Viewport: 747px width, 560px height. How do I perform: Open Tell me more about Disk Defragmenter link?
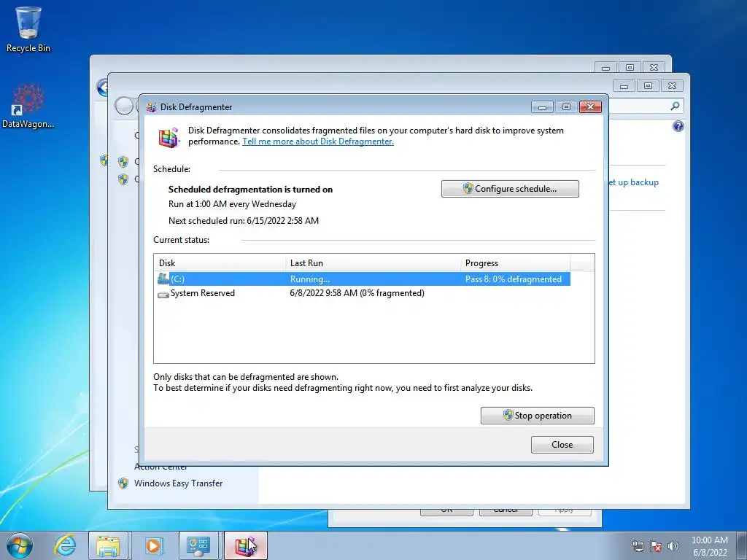pyautogui.click(x=318, y=141)
